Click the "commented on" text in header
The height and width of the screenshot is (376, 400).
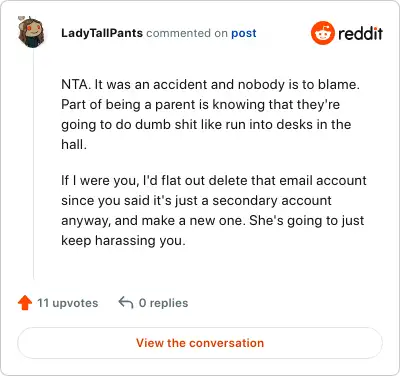pos(187,33)
